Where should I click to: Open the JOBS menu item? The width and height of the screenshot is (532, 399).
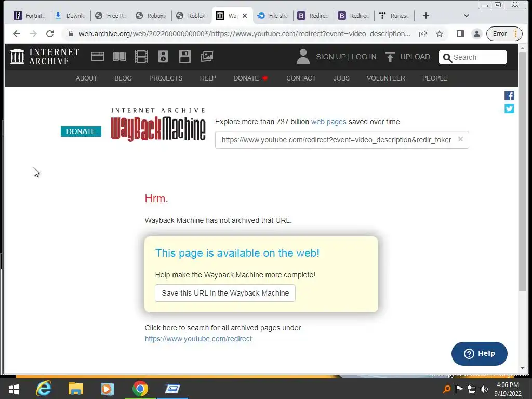point(341,78)
